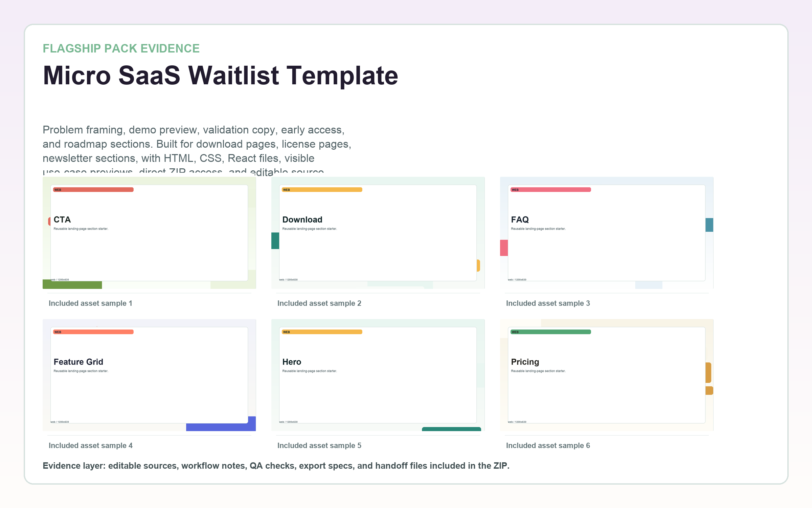Screen dimensions: 812x508
Task: Click the orange WEB tag bar in the Hero card
Action: click(x=322, y=332)
